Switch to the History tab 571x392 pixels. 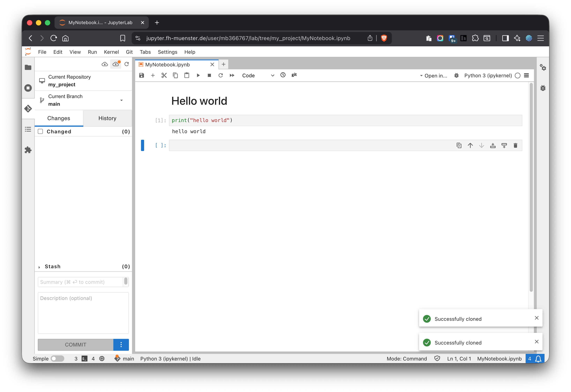[107, 118]
